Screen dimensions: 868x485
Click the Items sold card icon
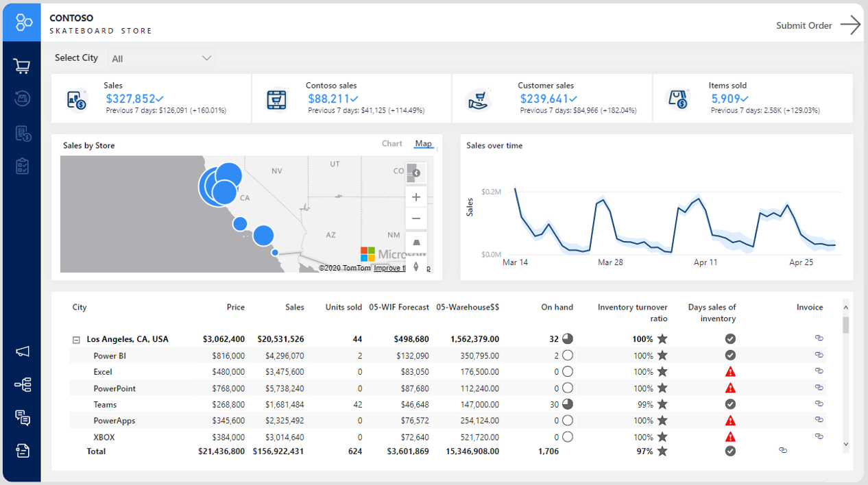679,99
